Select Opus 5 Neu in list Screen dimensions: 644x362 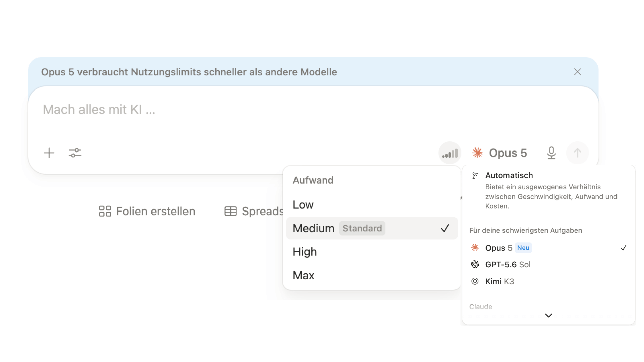click(x=548, y=248)
